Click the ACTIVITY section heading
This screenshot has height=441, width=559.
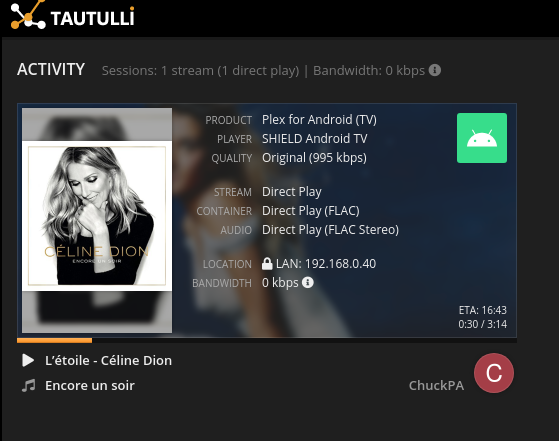click(51, 69)
